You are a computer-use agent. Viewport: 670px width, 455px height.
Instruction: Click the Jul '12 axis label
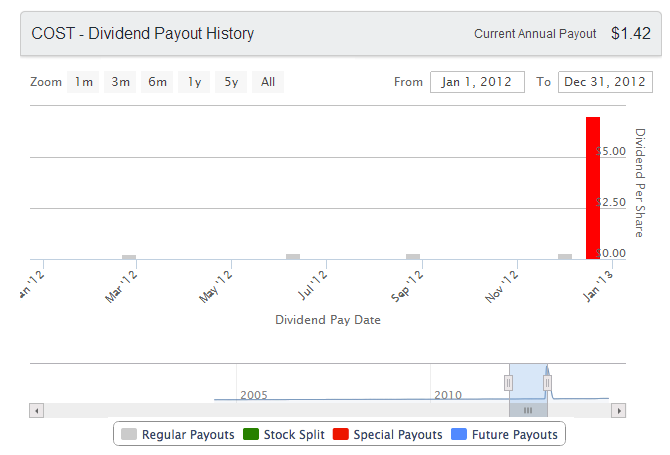[313, 285]
